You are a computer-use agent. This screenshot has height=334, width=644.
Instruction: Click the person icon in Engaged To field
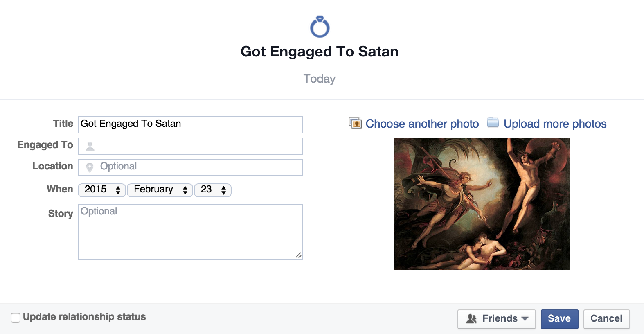click(x=90, y=146)
